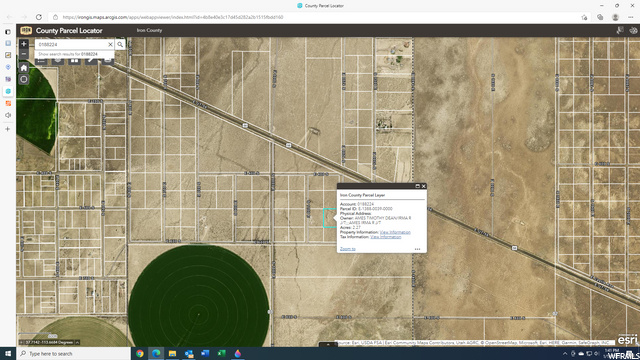This screenshot has height=360, width=640.
Task: Click the taskbar 'Type here to search' box
Action: (73, 353)
